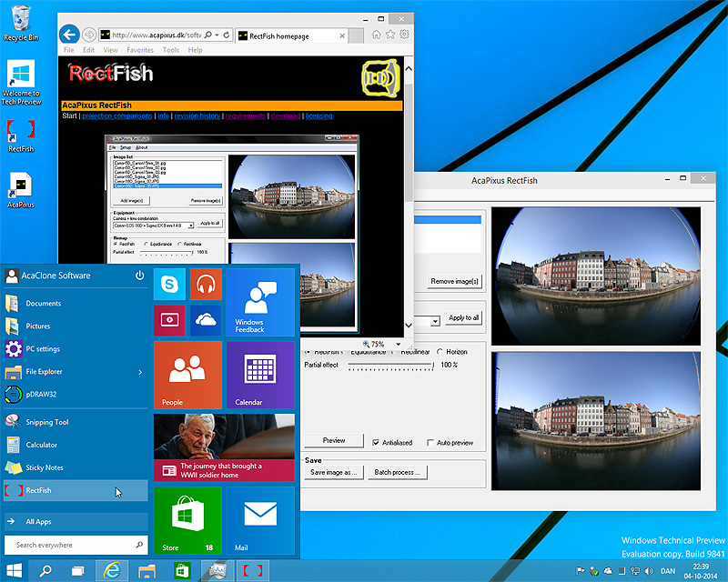The height and width of the screenshot is (582, 728).
Task: Open the Music headphones tile
Action: point(206,284)
